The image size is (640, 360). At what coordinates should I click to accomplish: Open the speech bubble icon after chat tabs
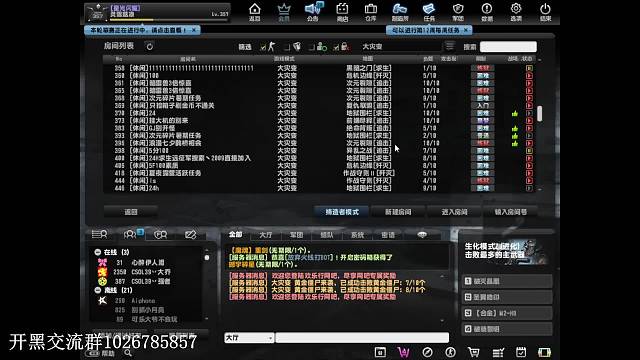tap(422, 235)
